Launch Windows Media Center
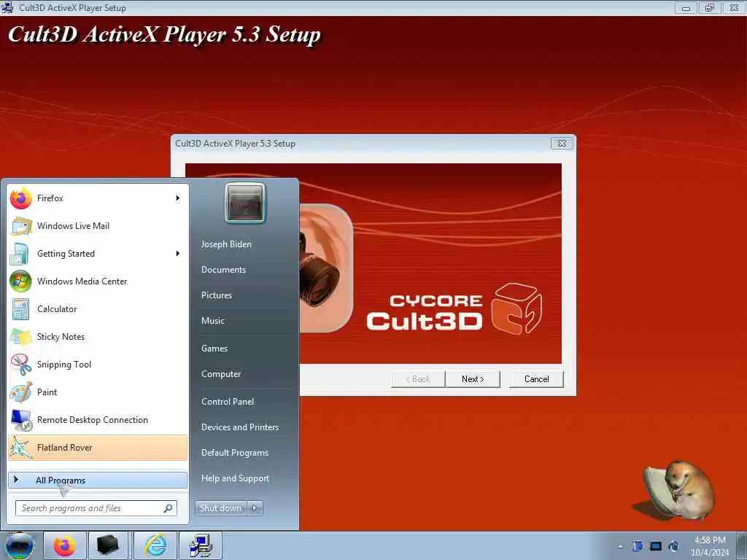 (x=98, y=281)
